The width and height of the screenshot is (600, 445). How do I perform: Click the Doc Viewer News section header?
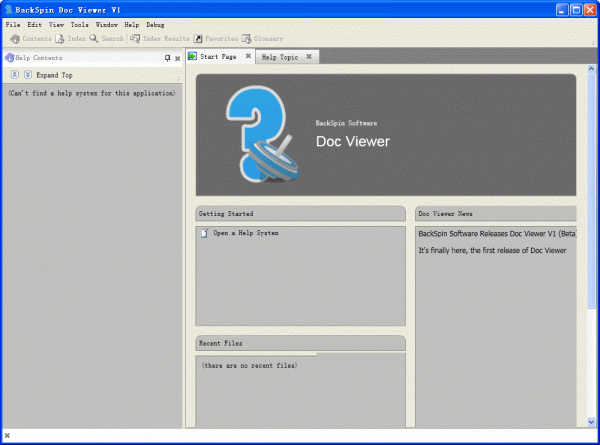pyautogui.click(x=496, y=214)
